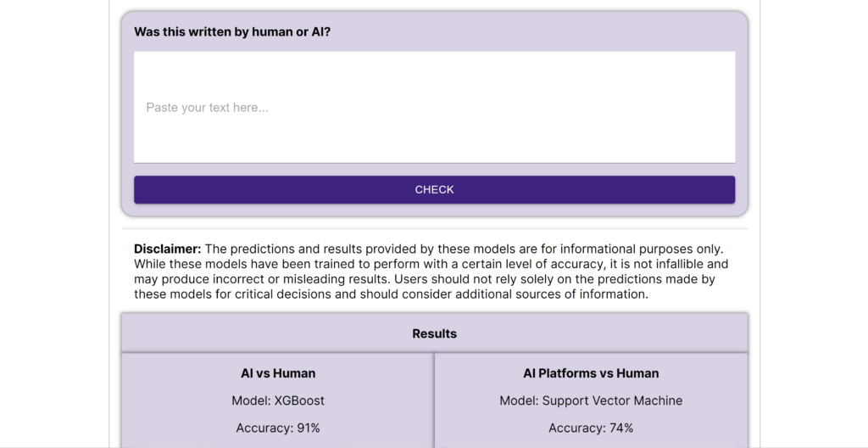The height and width of the screenshot is (448, 868).
Task: Click the 'Model: XGBoost' text
Action: [x=278, y=400]
